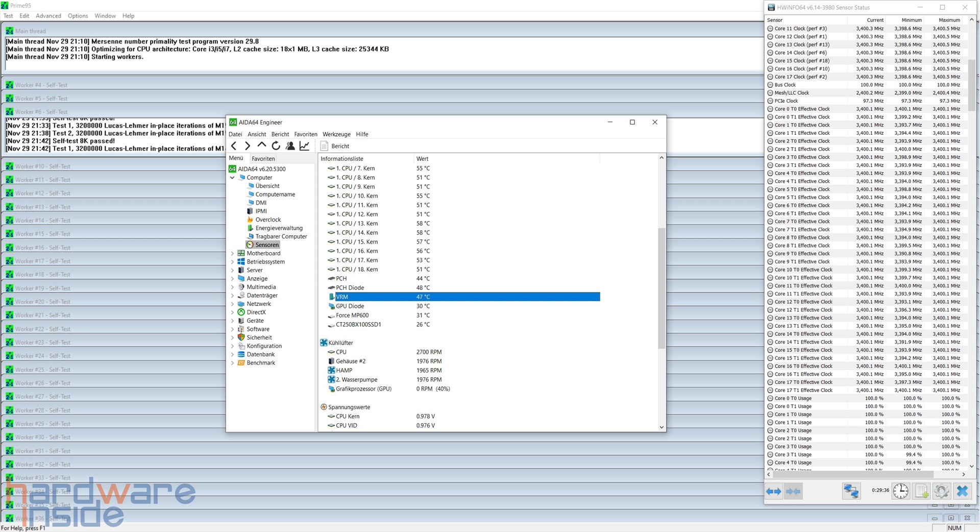Image resolution: width=980 pixels, height=532 pixels.
Task: Open Werkzeuge menu in AIDA64
Action: pyautogui.click(x=336, y=134)
